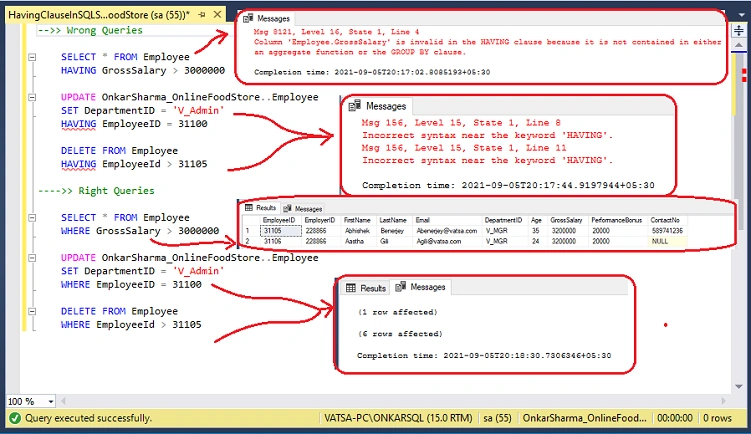Click the Age column header
Image resolution: width=751 pixels, height=434 pixels.
tap(536, 220)
